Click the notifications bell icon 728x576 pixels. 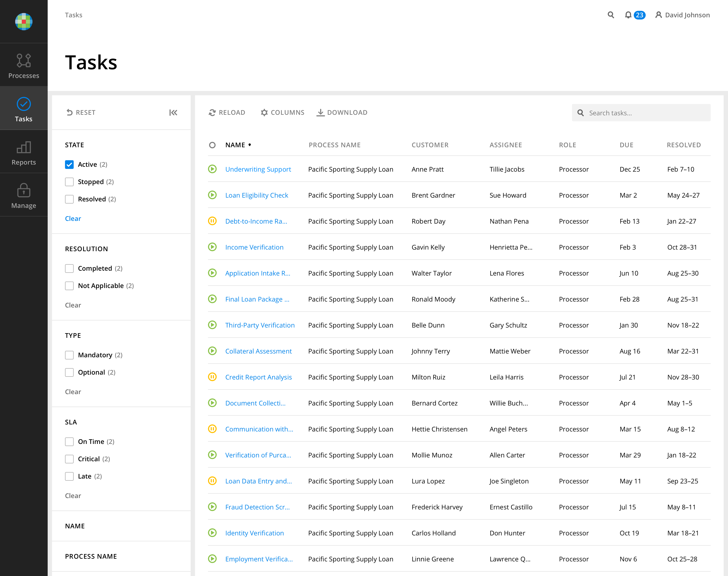coord(628,15)
